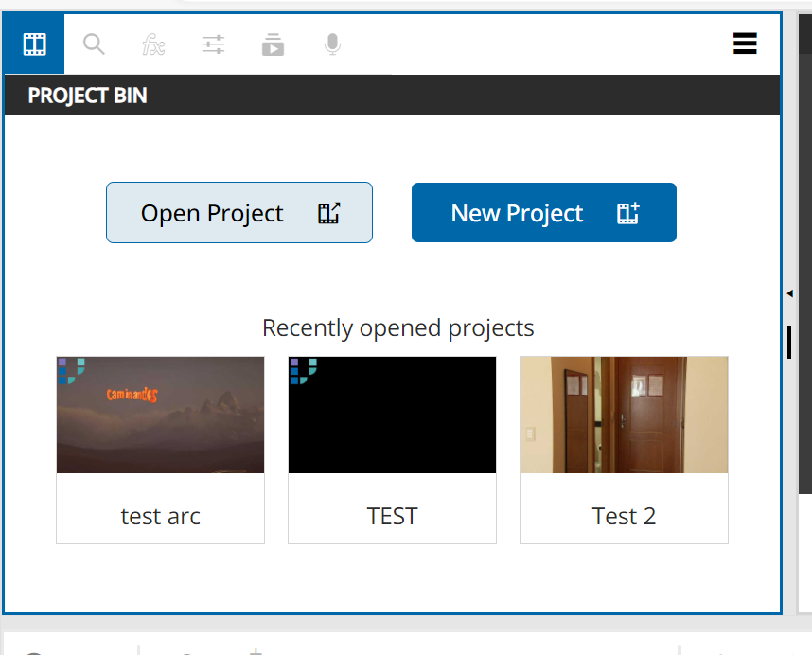The height and width of the screenshot is (655, 812).
Task: Select the Project Bin filmstrip icon
Action: click(33, 44)
